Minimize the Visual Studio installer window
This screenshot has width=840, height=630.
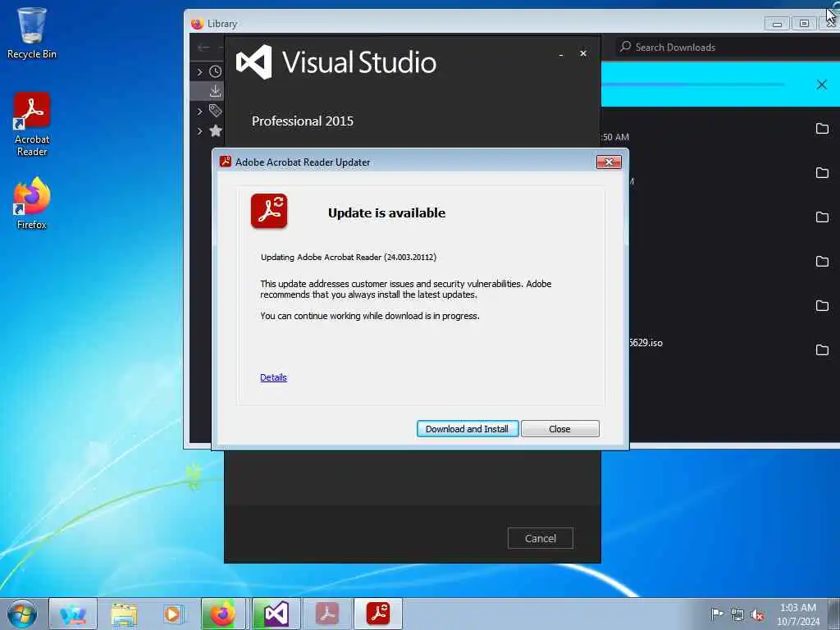click(x=561, y=54)
